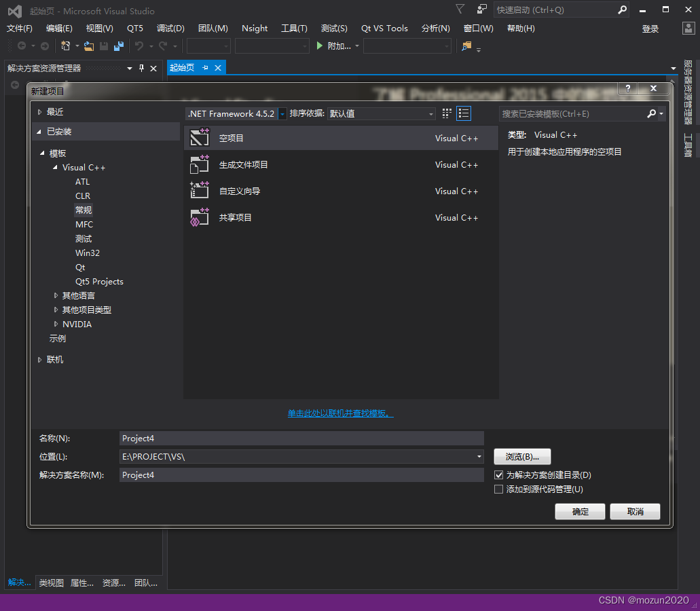
Task: Click the open file folder toolbar icon
Action: (89, 45)
